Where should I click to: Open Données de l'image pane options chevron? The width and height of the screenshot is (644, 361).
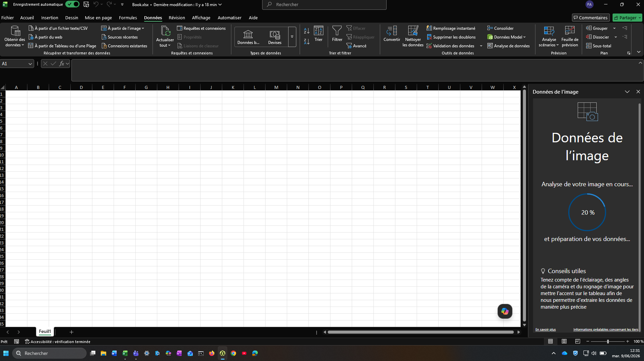tap(627, 92)
